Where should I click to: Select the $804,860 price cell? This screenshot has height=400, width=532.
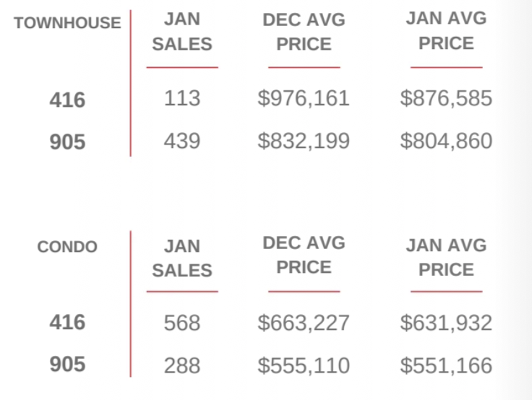pos(446,141)
